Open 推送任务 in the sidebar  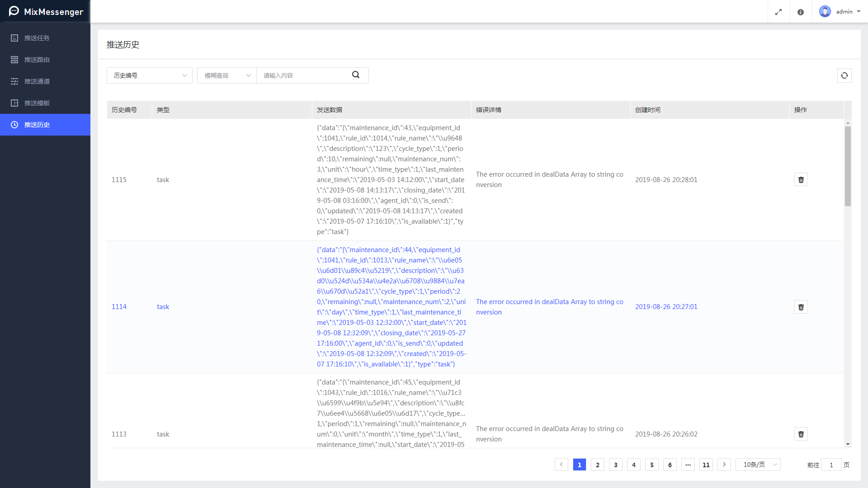37,38
